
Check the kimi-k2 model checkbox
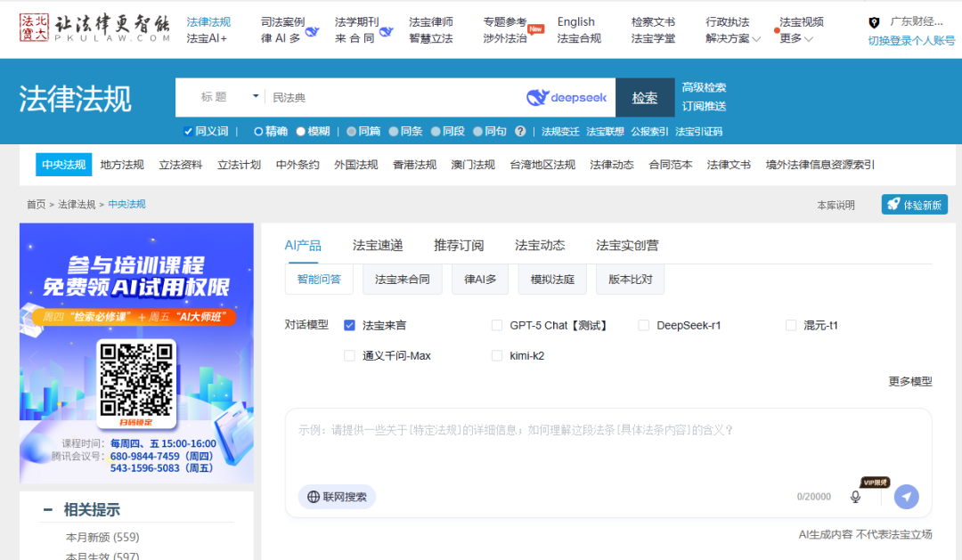pyautogui.click(x=497, y=356)
